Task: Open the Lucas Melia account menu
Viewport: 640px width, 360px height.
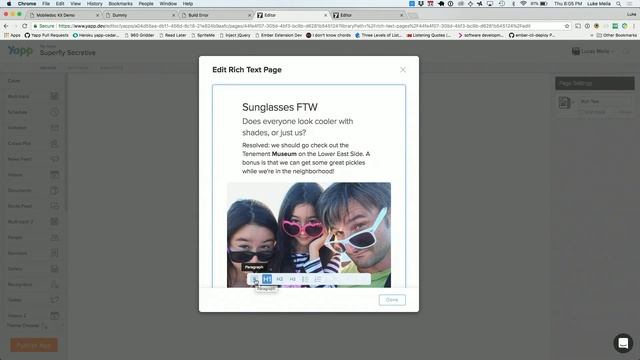Action: [x=593, y=51]
